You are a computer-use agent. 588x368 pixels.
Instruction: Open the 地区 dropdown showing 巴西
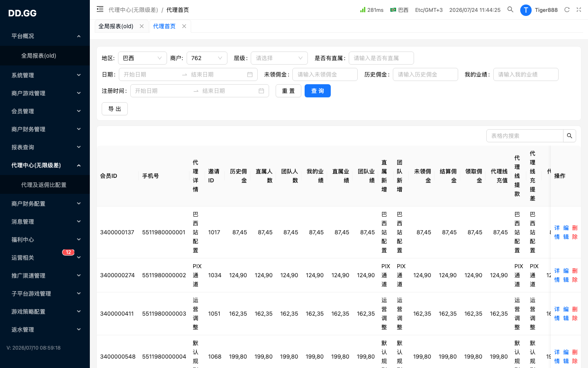coord(143,58)
